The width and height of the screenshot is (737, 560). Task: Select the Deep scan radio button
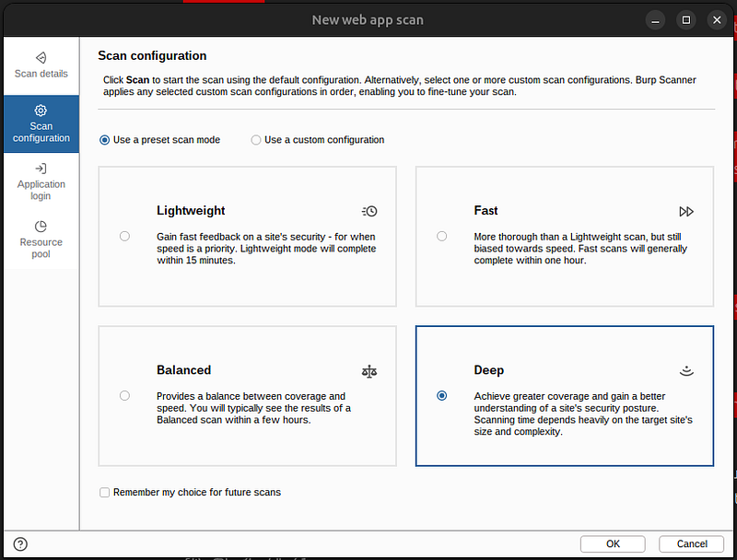442,395
